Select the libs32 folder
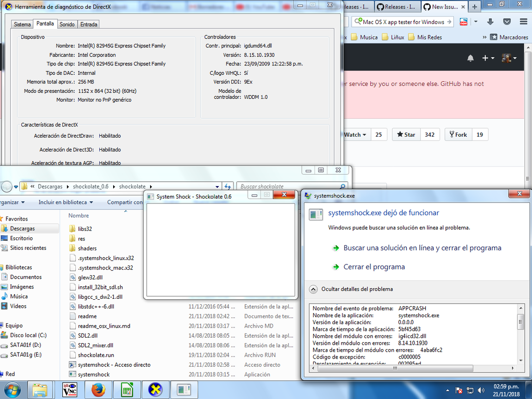 tap(85, 229)
